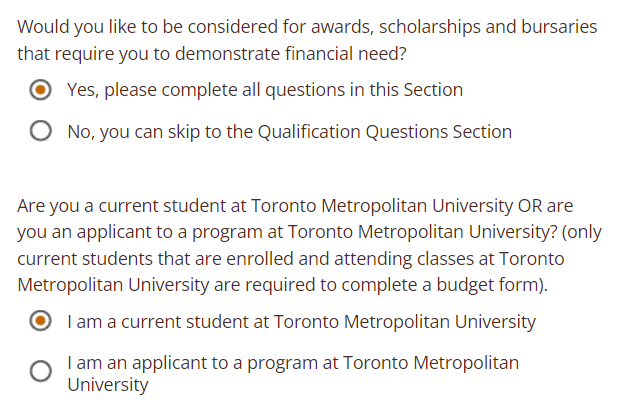Click 'I am an applicant to a program' label

[x=292, y=363]
